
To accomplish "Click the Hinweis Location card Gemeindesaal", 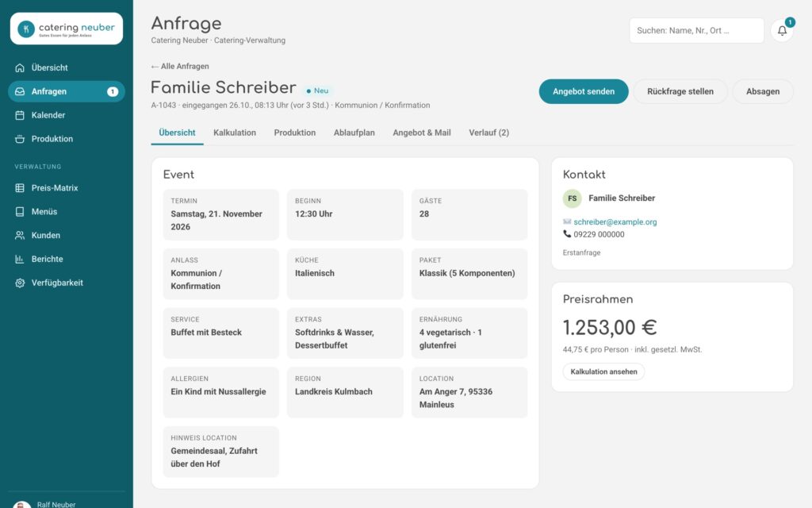I will click(x=220, y=452).
